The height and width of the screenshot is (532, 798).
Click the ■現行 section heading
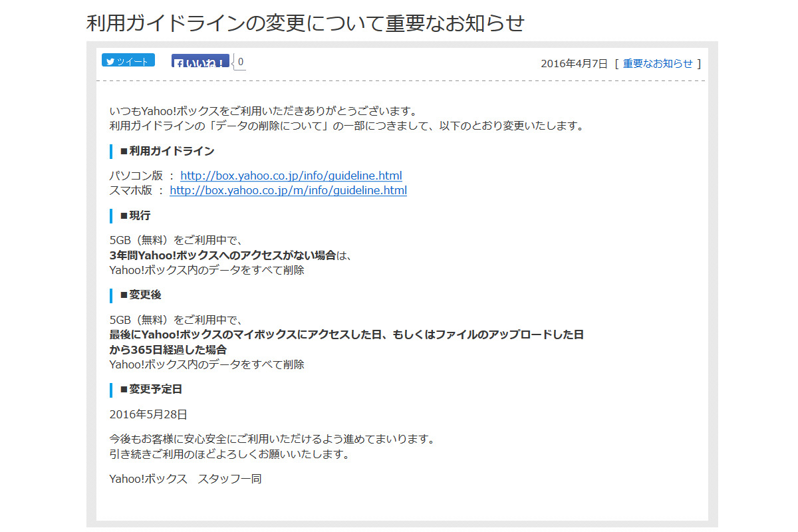click(135, 215)
